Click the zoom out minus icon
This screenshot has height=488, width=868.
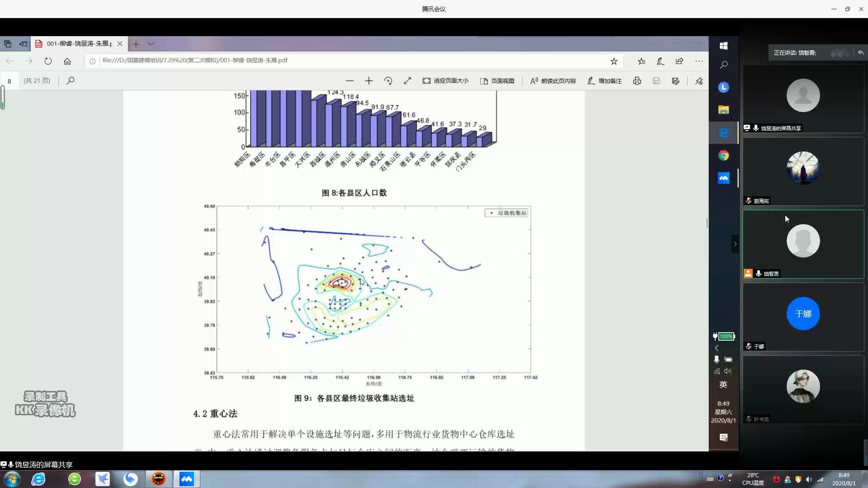[x=349, y=81]
